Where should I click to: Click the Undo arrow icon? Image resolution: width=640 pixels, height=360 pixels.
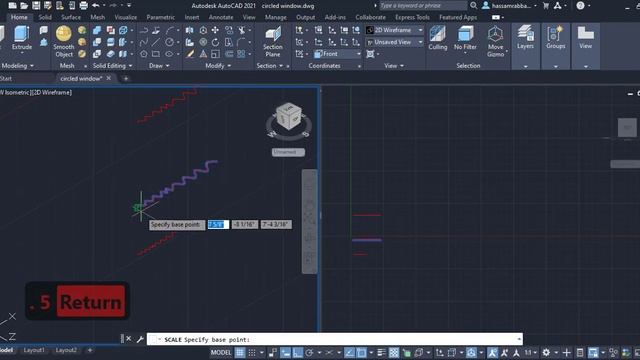(96, 6)
